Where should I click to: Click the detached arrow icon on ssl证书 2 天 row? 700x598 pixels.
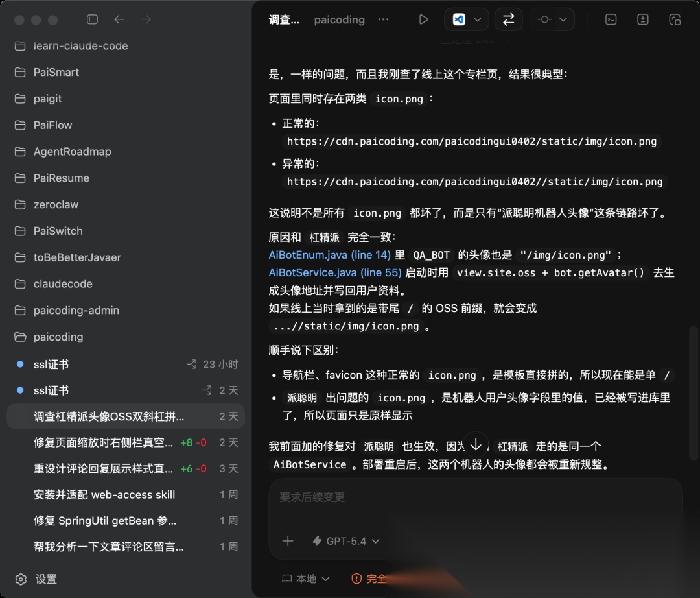pos(207,390)
